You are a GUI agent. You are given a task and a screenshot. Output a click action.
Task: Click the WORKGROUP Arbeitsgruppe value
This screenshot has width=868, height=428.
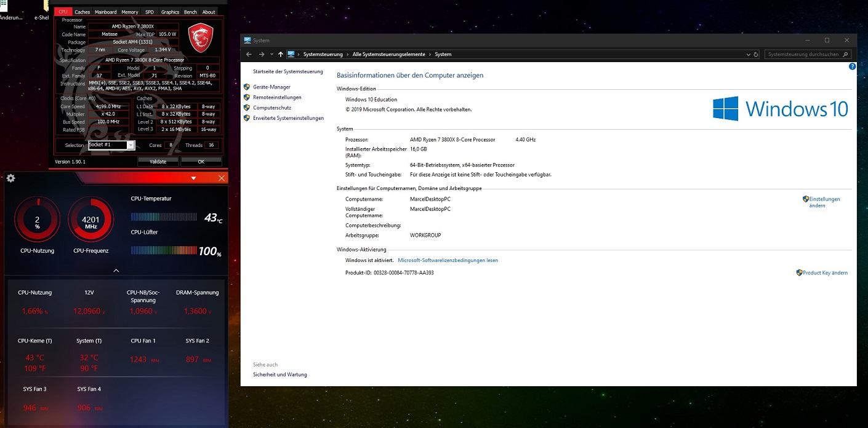tap(425, 235)
